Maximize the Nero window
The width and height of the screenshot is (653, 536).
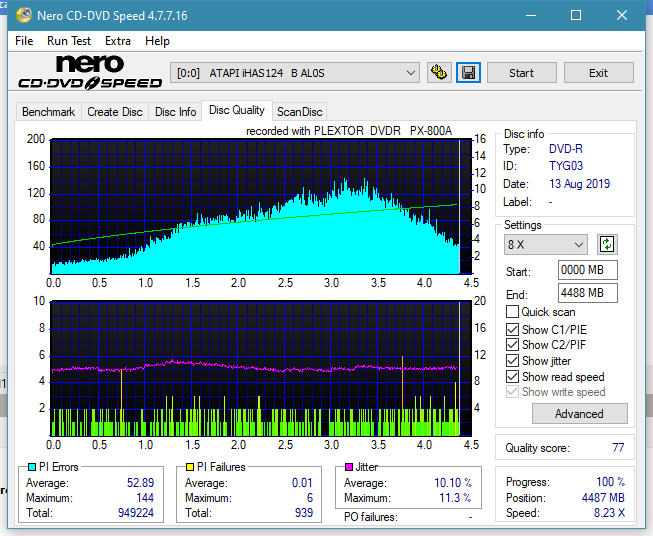576,15
